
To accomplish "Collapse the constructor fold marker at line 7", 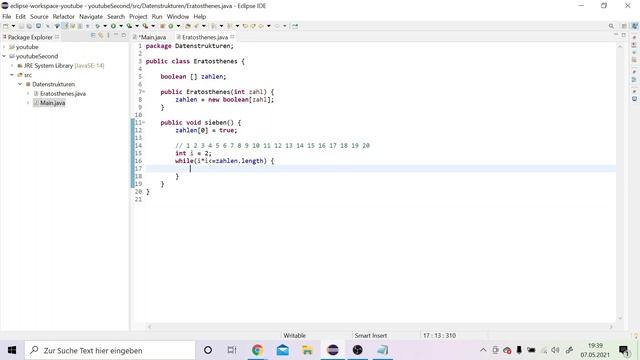I will pos(144,92).
